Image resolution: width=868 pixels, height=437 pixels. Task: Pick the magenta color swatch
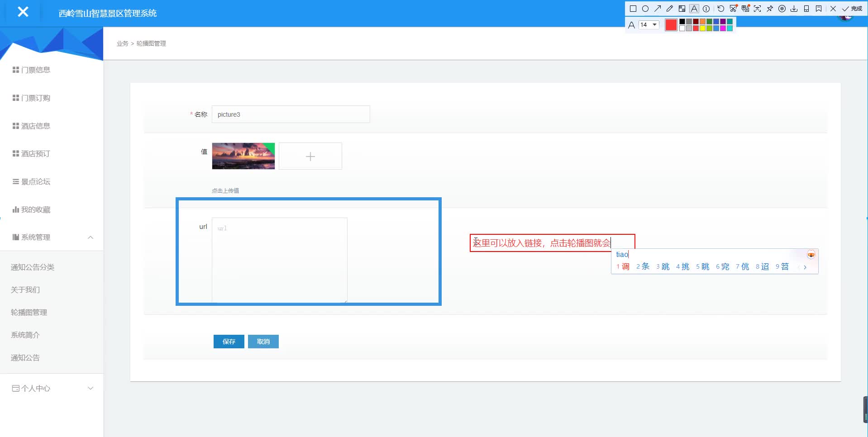pyautogui.click(x=723, y=28)
